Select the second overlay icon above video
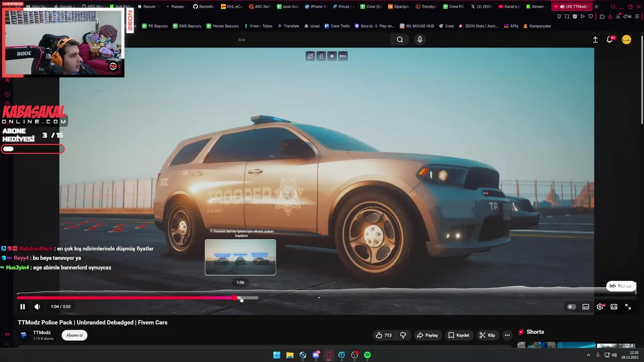The height and width of the screenshot is (362, 644). [x=320, y=56]
